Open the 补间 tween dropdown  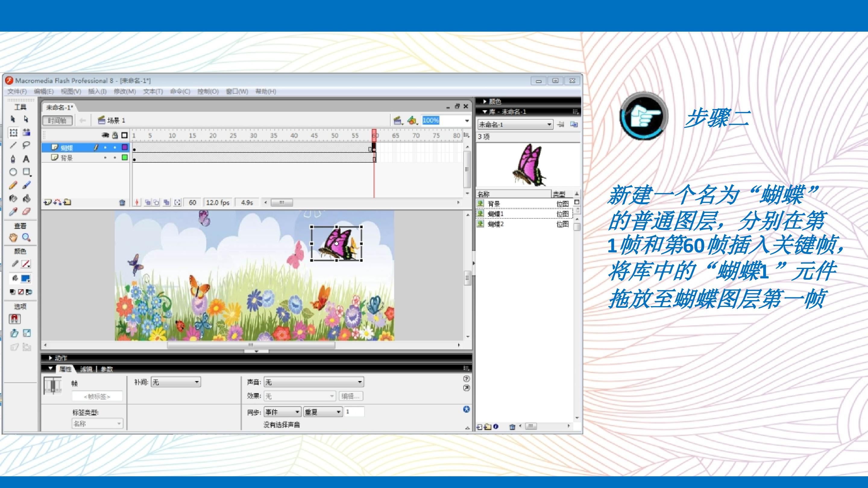(x=176, y=382)
